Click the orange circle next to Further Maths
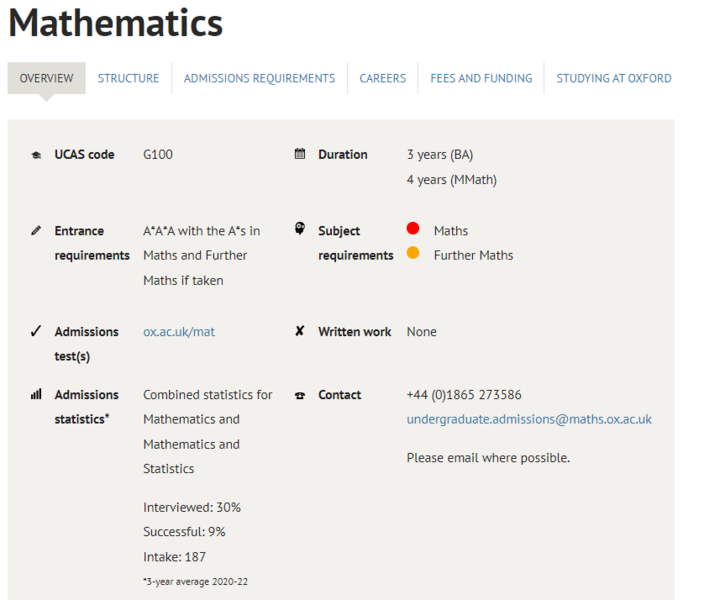This screenshot has height=600, width=720. (x=413, y=254)
